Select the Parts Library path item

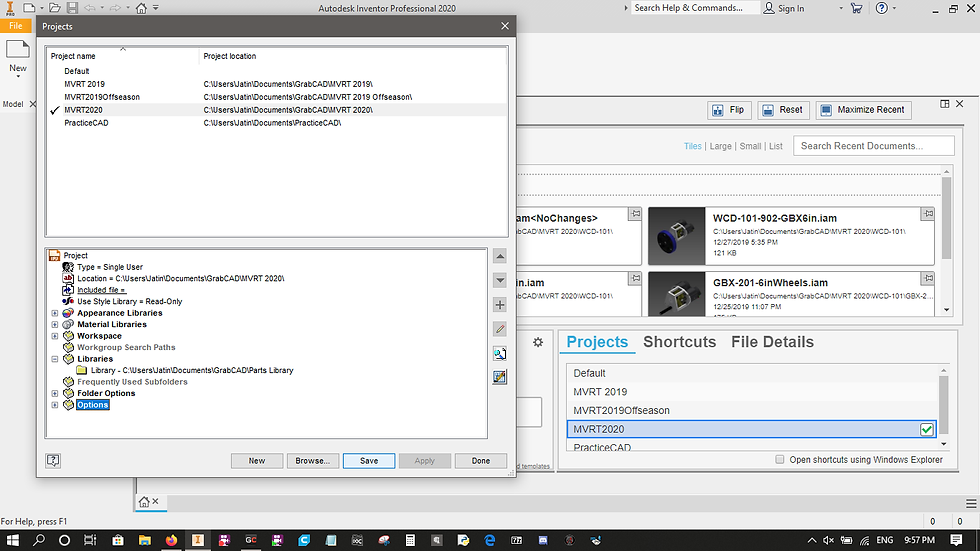(192, 370)
